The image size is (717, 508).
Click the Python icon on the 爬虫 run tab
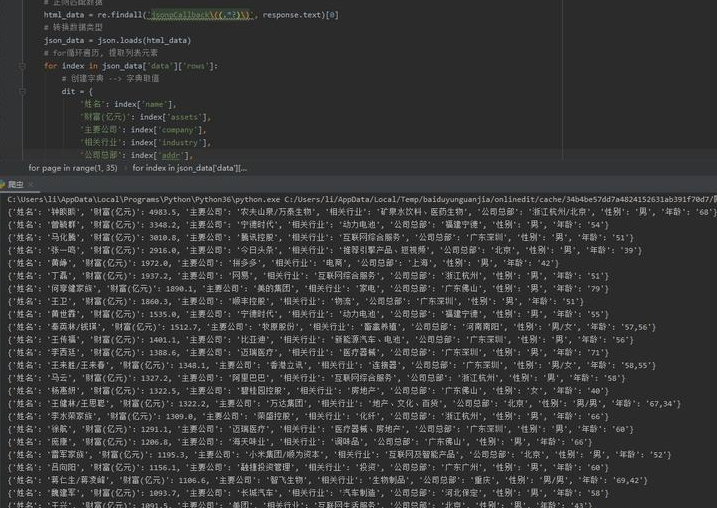click(2, 184)
